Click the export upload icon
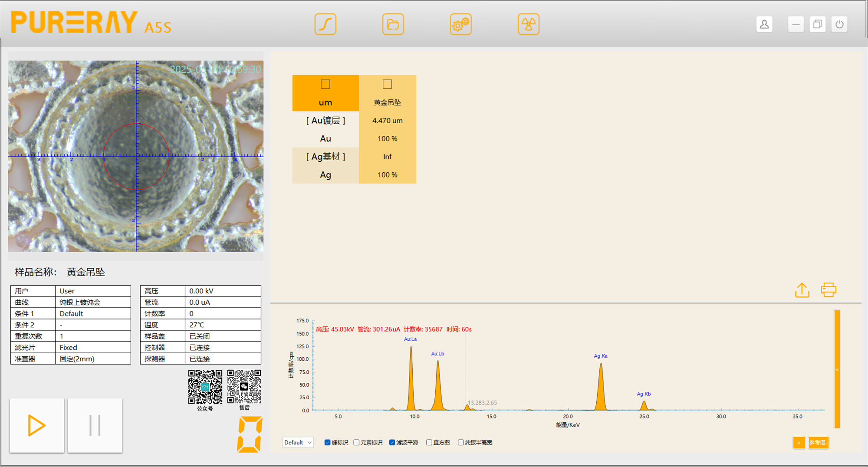 point(802,290)
